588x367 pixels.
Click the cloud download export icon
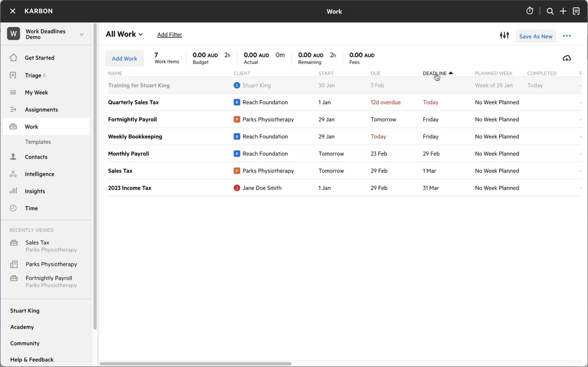567,58
